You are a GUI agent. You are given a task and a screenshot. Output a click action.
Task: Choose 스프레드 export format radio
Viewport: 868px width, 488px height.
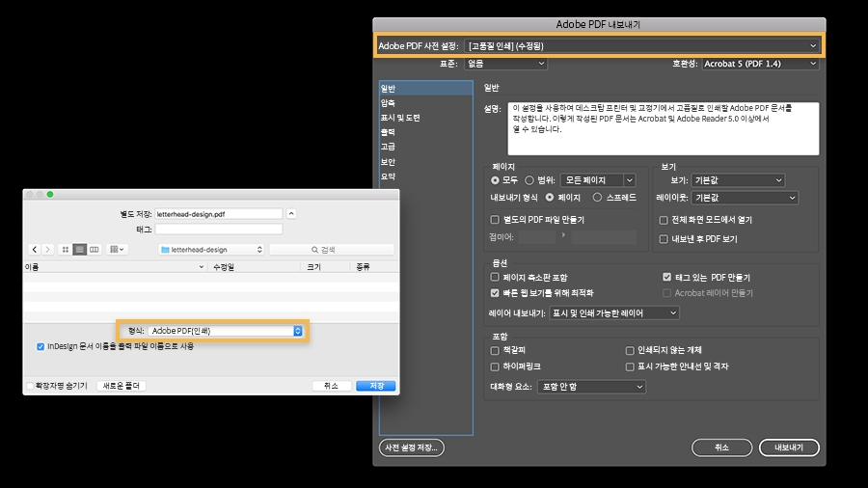[x=597, y=198]
